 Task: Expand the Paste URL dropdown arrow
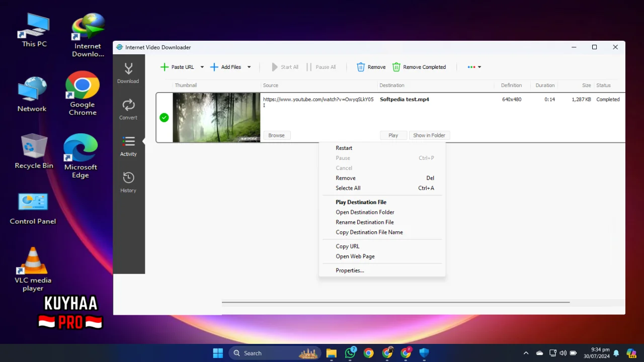pyautogui.click(x=202, y=67)
